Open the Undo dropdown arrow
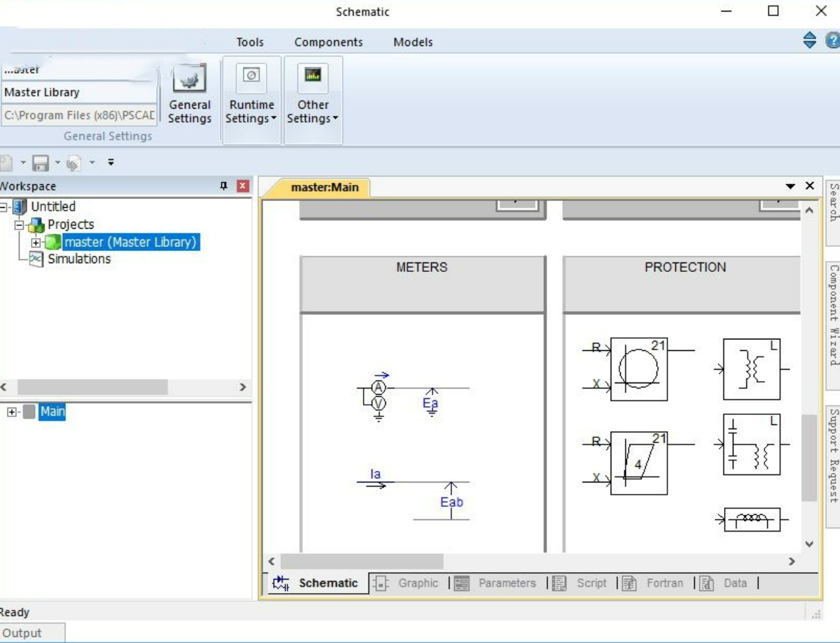This screenshot has width=840, height=643. tap(92, 163)
